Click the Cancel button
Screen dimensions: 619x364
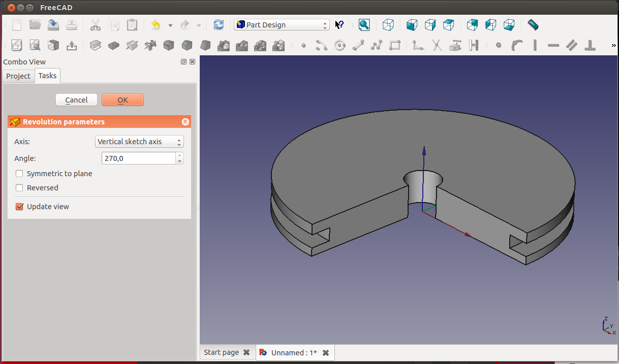[x=76, y=100]
